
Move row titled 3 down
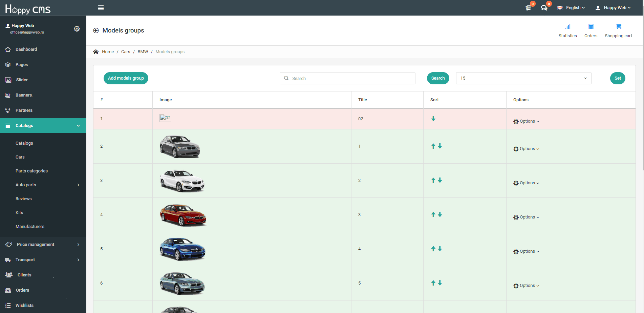tap(440, 214)
